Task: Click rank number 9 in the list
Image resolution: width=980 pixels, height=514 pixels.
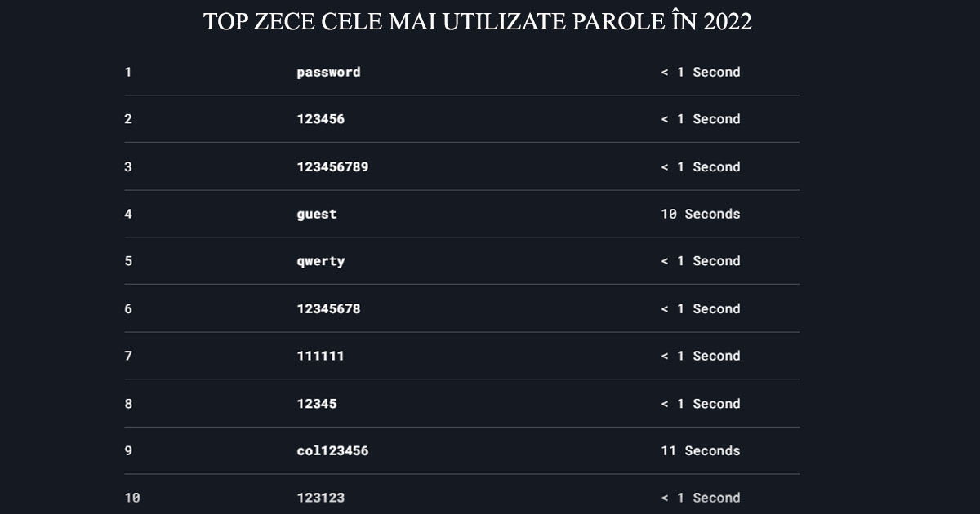Action: [127, 450]
